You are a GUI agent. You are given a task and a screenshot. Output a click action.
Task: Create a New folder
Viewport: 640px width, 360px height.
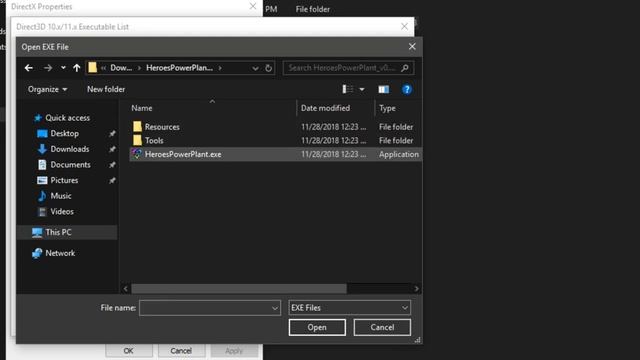[x=106, y=89]
